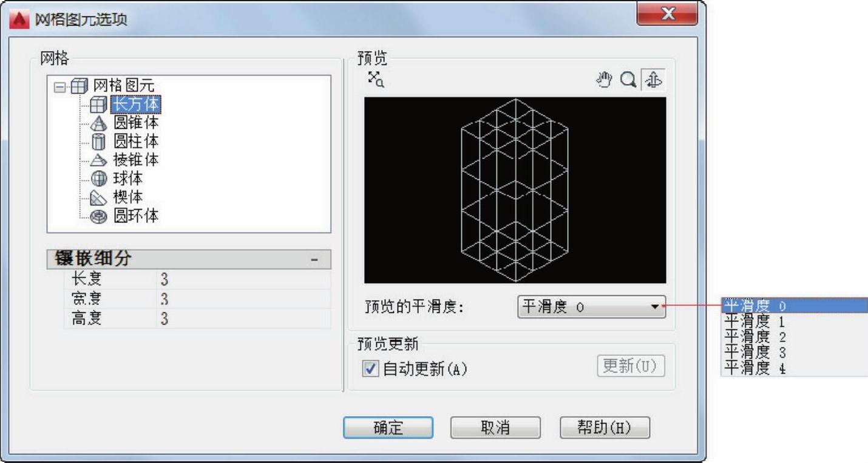Click the 高度 label in 镶嵌细分
868x463 pixels.
click(86, 319)
